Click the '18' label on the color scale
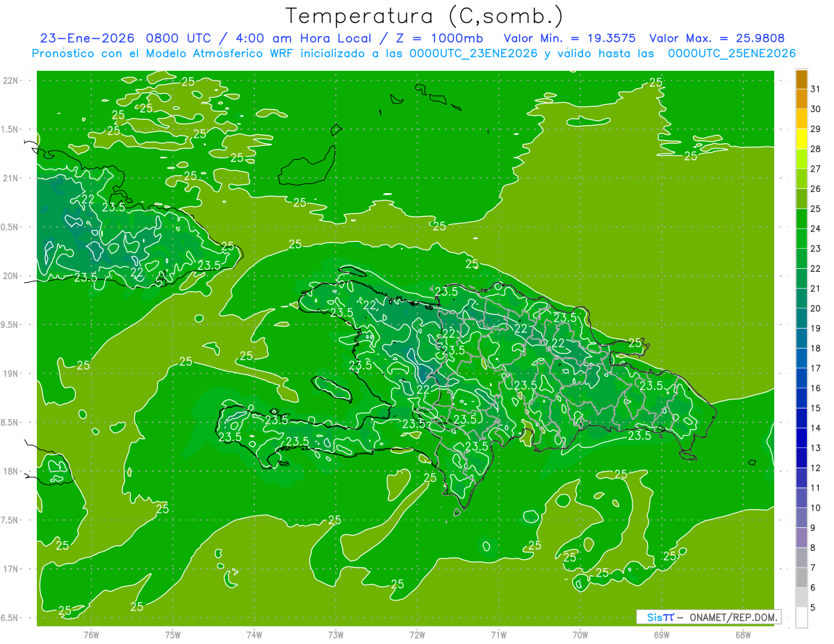Viewport: 834px width, 644px height. pos(816,348)
